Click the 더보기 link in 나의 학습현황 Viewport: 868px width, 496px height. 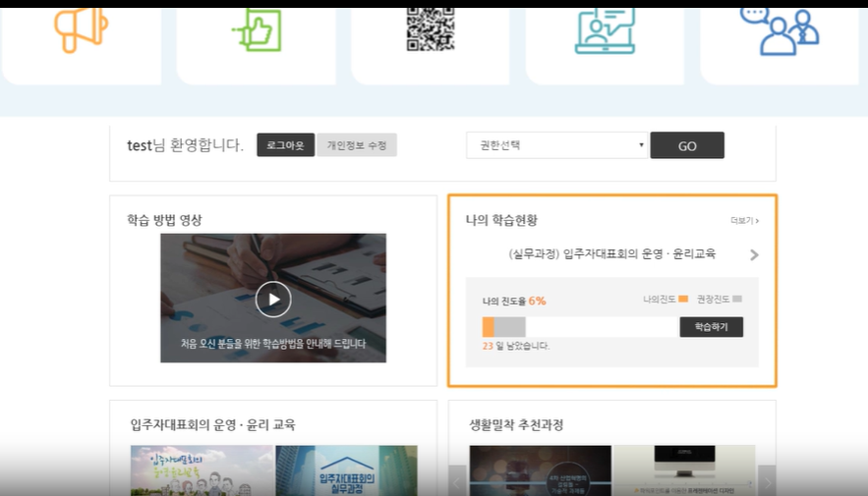point(744,221)
